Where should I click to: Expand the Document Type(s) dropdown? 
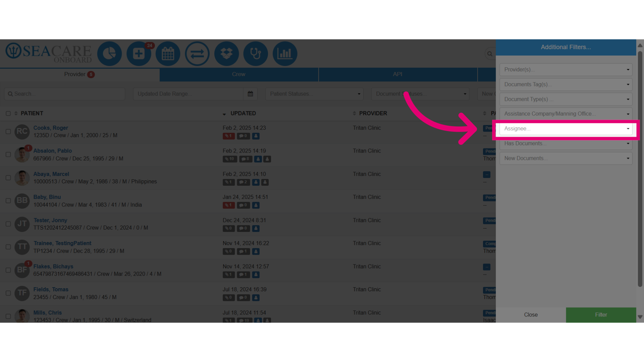coord(566,99)
